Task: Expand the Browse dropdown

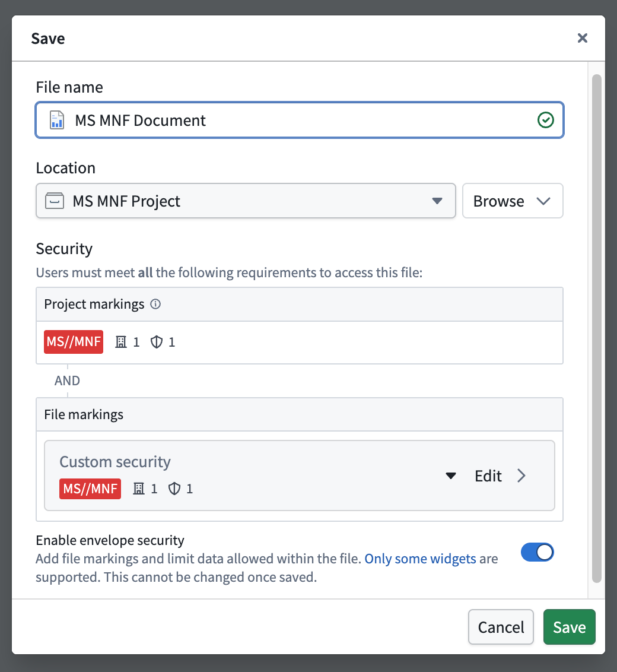Action: click(x=513, y=201)
